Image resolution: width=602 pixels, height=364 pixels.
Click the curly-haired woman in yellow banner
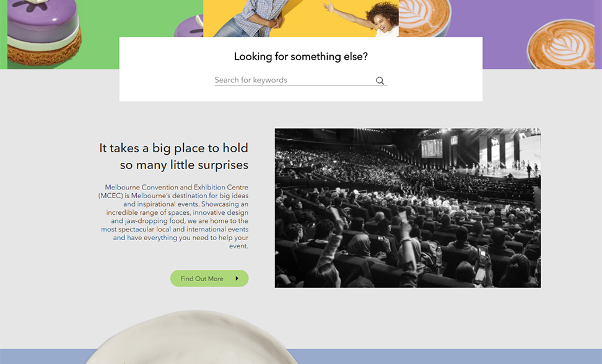(x=380, y=19)
